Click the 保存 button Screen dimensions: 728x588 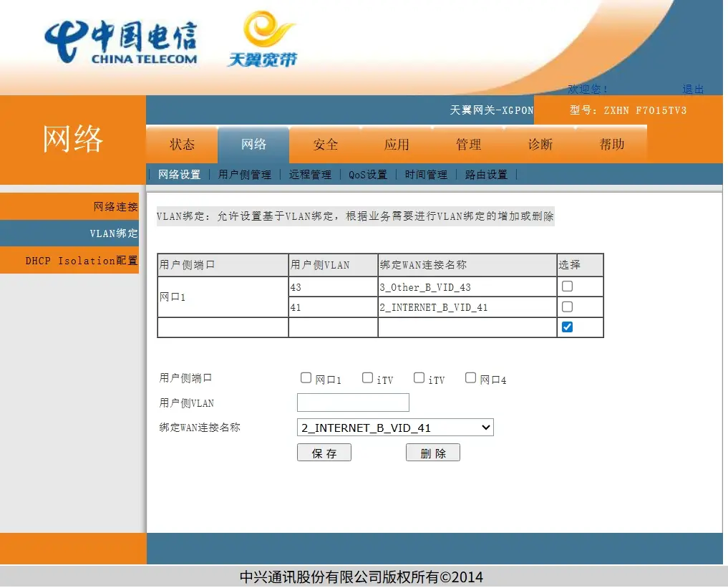coord(324,453)
